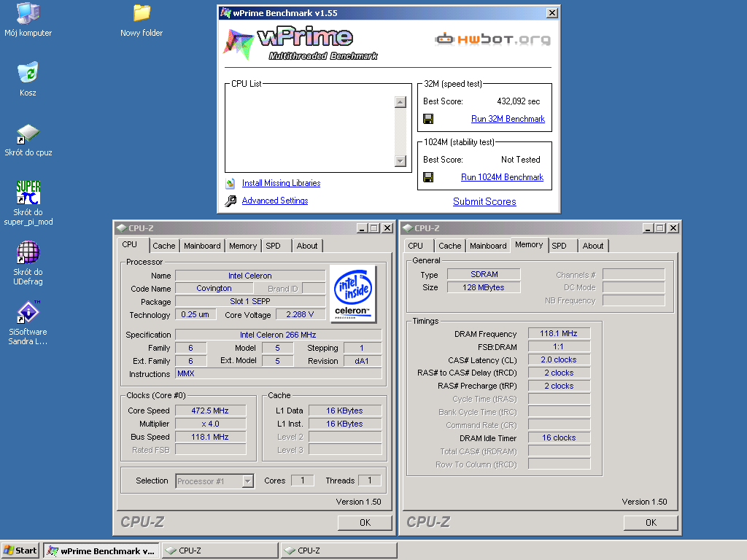The image size is (747, 560).
Task: Click the MMX instructions field
Action: point(278,373)
